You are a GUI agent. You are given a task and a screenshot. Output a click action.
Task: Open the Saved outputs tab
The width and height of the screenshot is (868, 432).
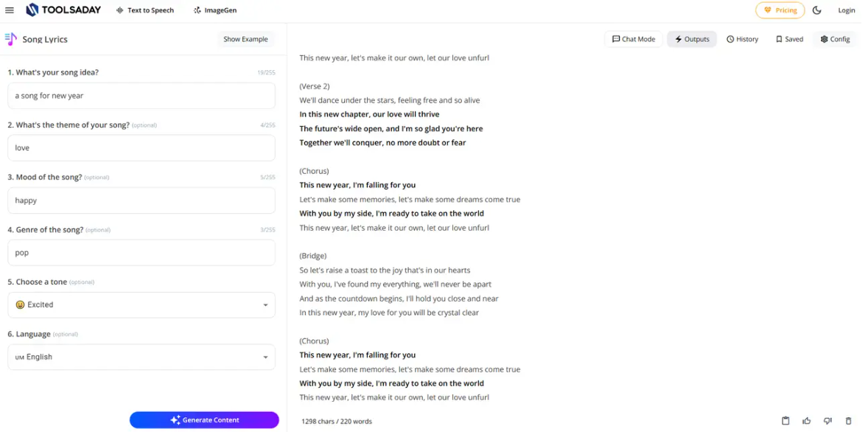pos(789,39)
